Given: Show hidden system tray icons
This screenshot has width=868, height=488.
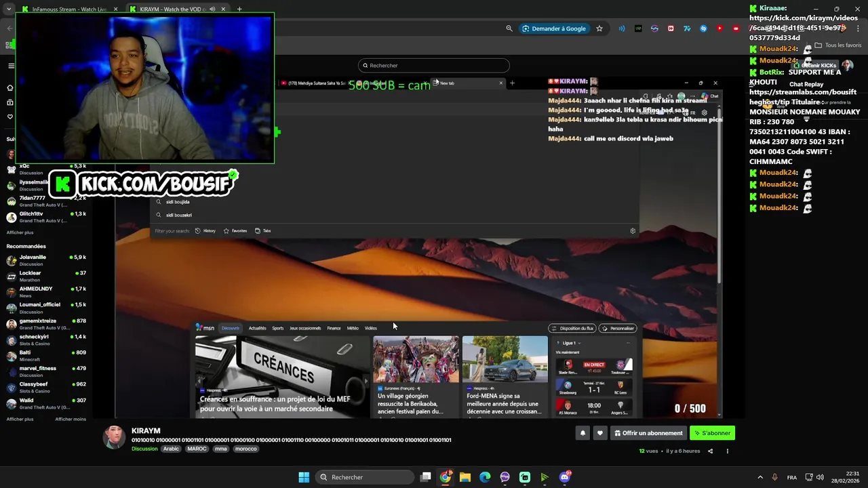Looking at the screenshot, I should click(x=760, y=477).
